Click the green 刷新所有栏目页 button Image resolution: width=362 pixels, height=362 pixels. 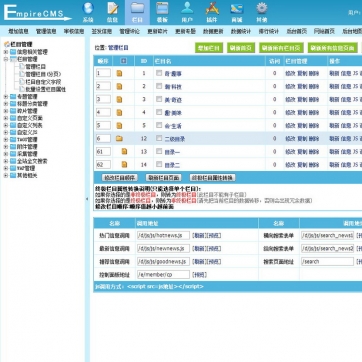tap(281, 48)
